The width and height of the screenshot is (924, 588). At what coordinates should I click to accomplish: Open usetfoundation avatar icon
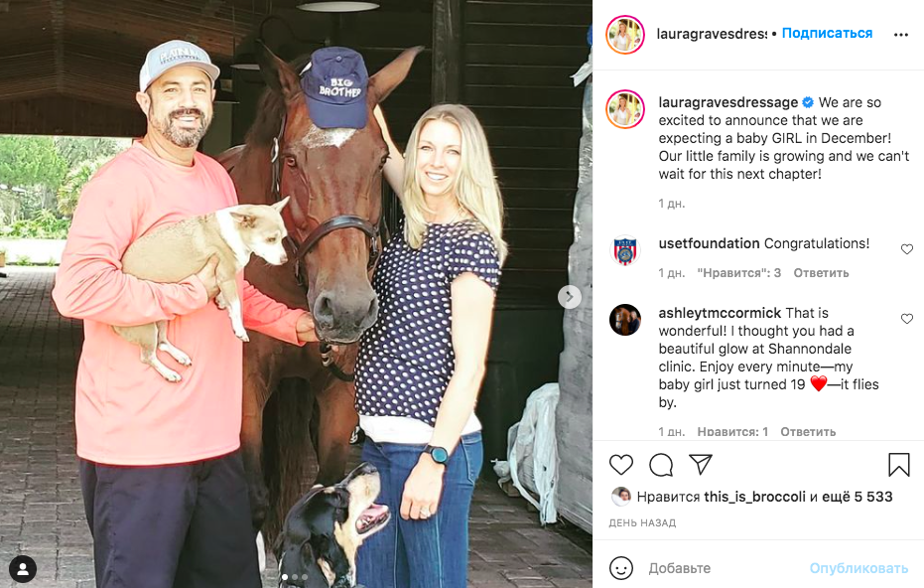click(625, 250)
